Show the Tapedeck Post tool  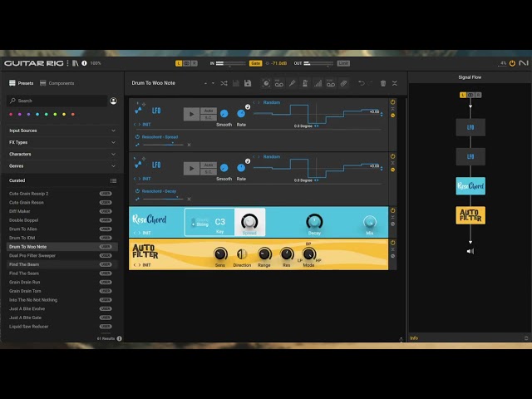(331, 83)
